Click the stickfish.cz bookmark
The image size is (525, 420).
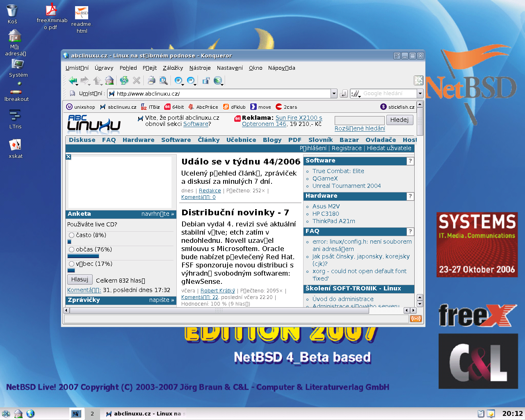pyautogui.click(x=397, y=107)
